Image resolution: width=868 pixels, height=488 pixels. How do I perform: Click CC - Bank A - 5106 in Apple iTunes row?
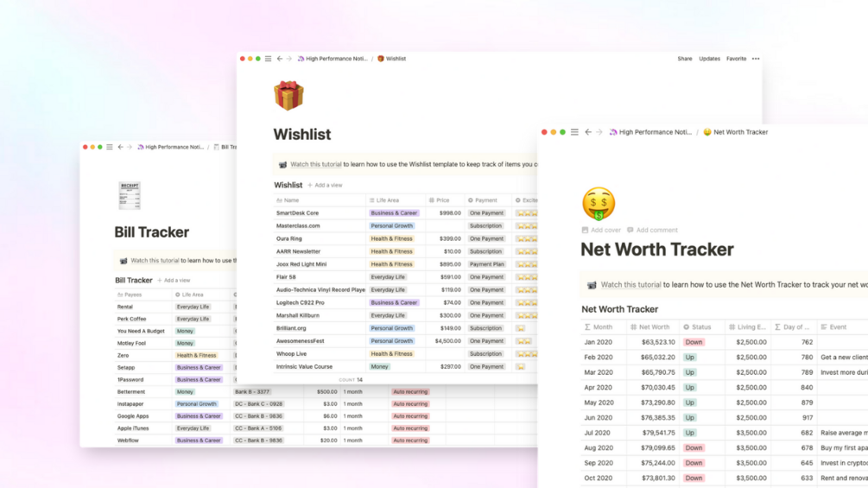(258, 428)
